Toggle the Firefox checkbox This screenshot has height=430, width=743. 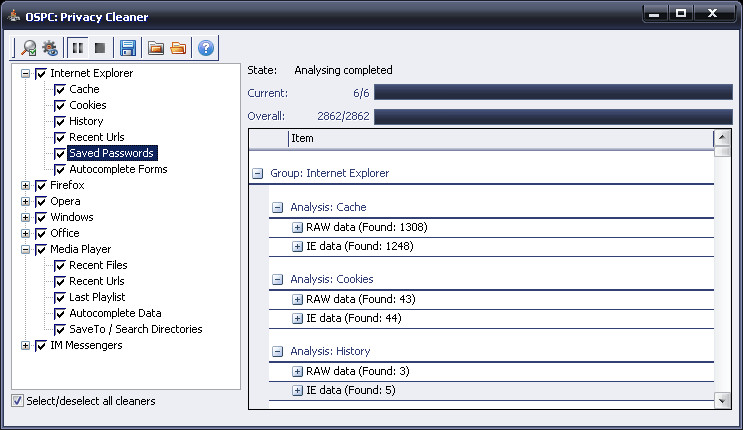[x=41, y=185]
